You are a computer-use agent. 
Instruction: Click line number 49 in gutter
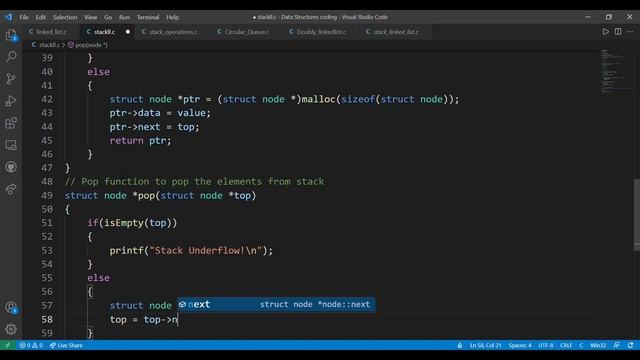click(x=47, y=196)
